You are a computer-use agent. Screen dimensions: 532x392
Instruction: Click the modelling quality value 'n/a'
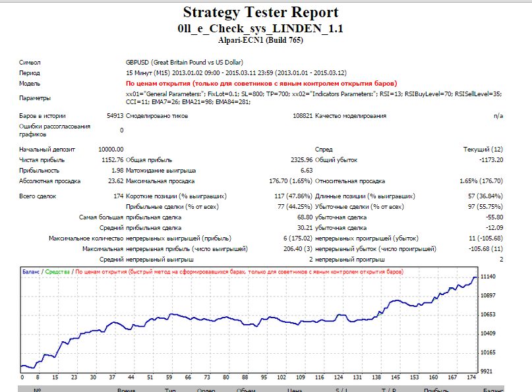[x=498, y=116]
